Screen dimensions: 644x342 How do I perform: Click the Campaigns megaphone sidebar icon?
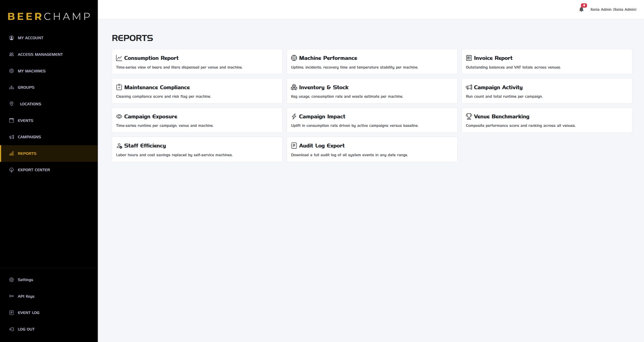coord(11,137)
